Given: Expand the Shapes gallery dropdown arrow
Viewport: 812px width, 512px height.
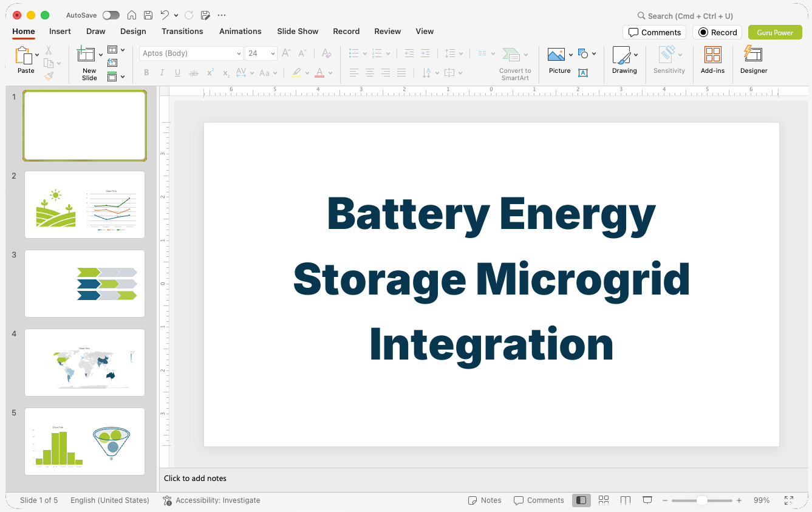Looking at the screenshot, I should coord(594,54).
